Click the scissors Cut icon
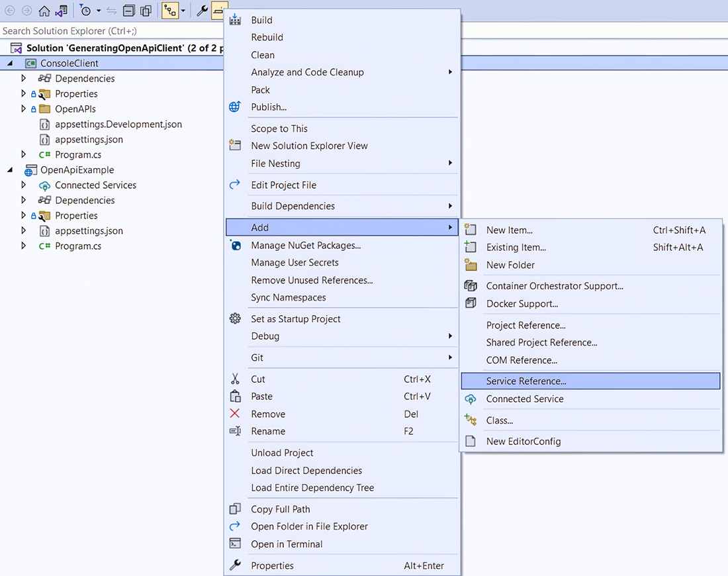 pos(236,379)
